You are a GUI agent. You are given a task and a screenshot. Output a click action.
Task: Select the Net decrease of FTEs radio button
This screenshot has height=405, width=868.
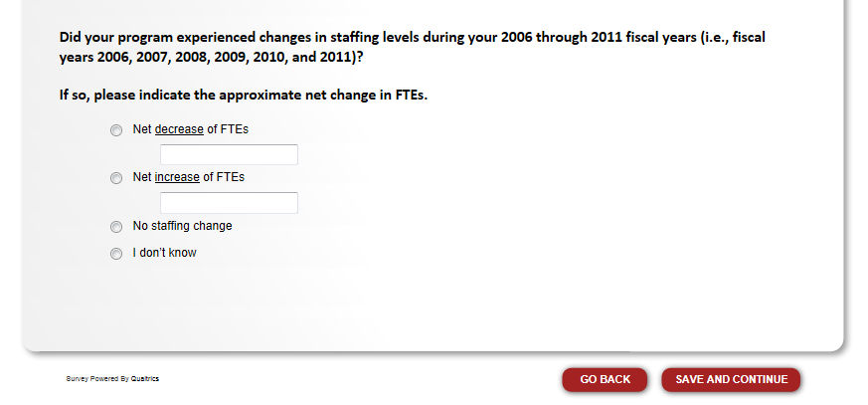pyautogui.click(x=116, y=130)
